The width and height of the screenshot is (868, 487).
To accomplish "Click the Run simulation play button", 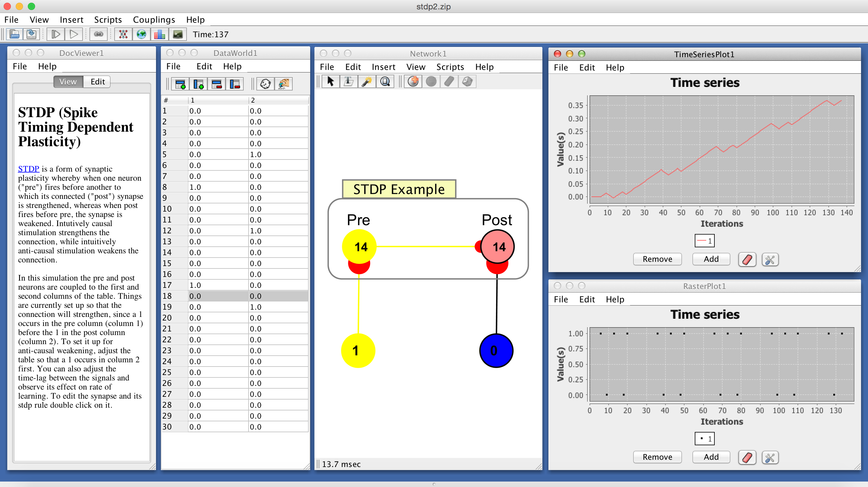I will coord(74,35).
